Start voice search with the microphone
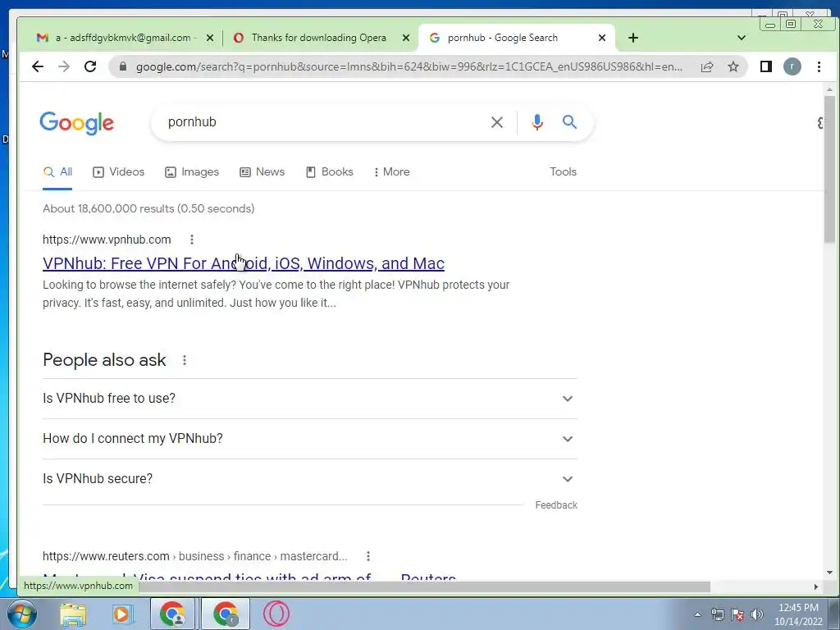 click(536, 122)
